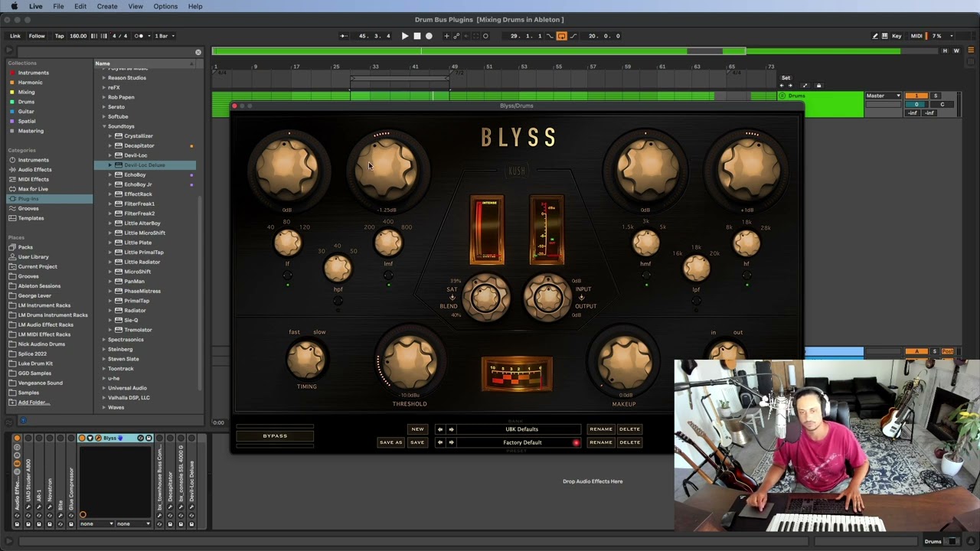Open the Live menu
This screenshot has width=980, height=551.
tap(36, 6)
